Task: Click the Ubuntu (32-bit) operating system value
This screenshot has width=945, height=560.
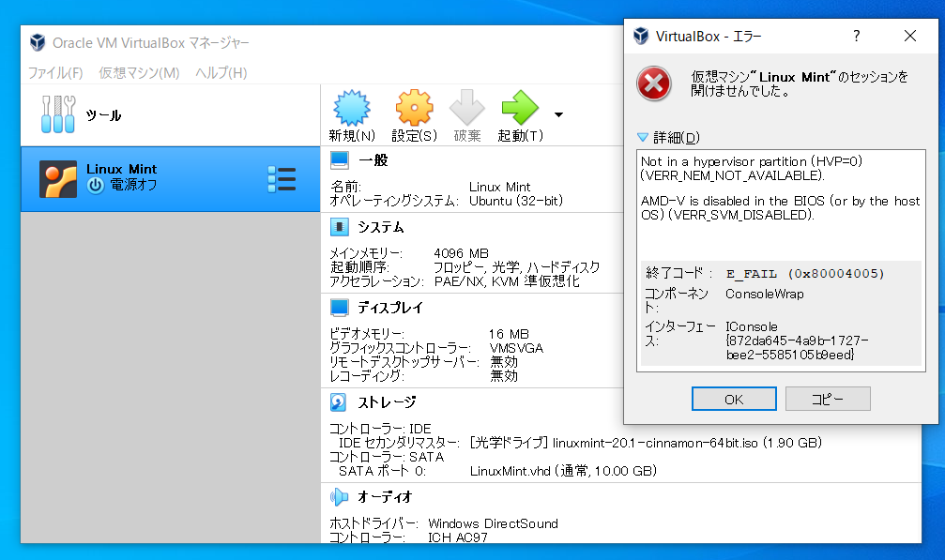Action: (516, 201)
